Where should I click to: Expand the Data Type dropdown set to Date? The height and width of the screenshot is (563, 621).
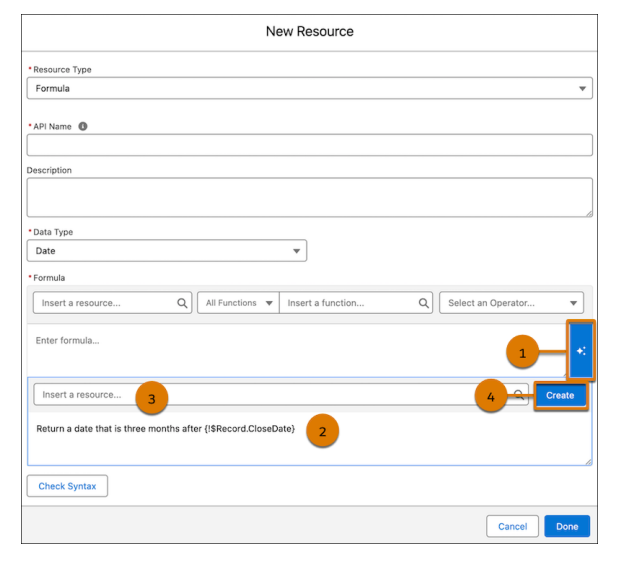pos(166,251)
